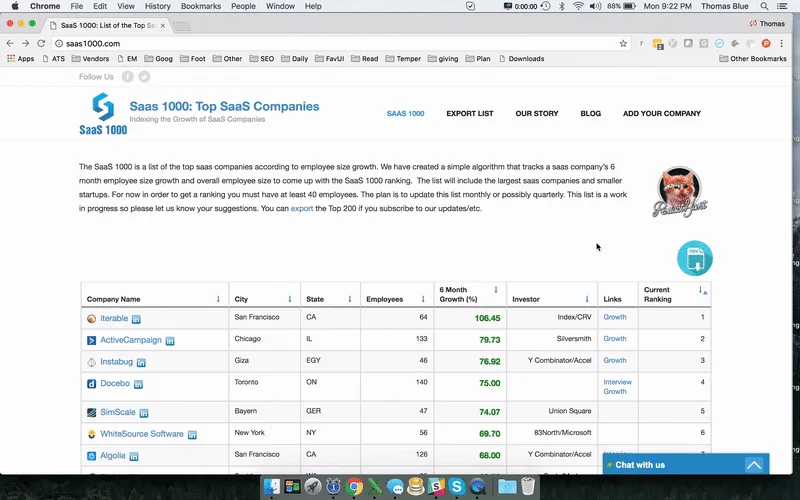800x500 pixels.
Task: Open the History menu in Chrome
Action: pyautogui.click(x=158, y=6)
